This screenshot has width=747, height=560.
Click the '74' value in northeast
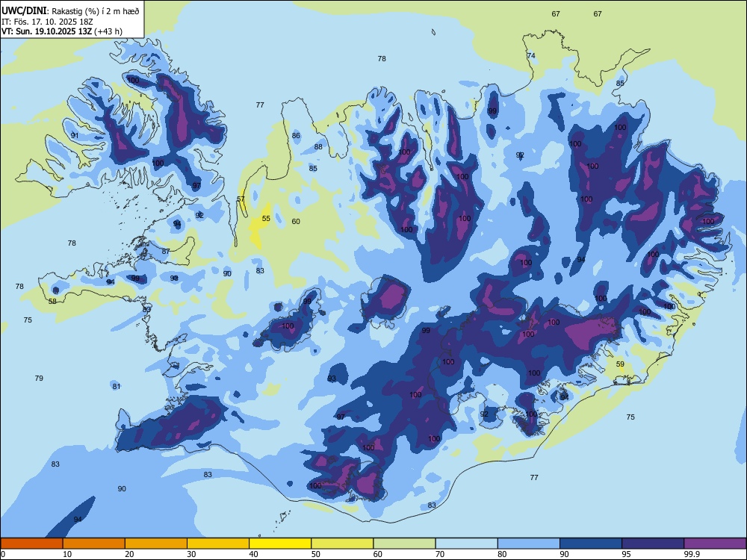[x=530, y=56]
